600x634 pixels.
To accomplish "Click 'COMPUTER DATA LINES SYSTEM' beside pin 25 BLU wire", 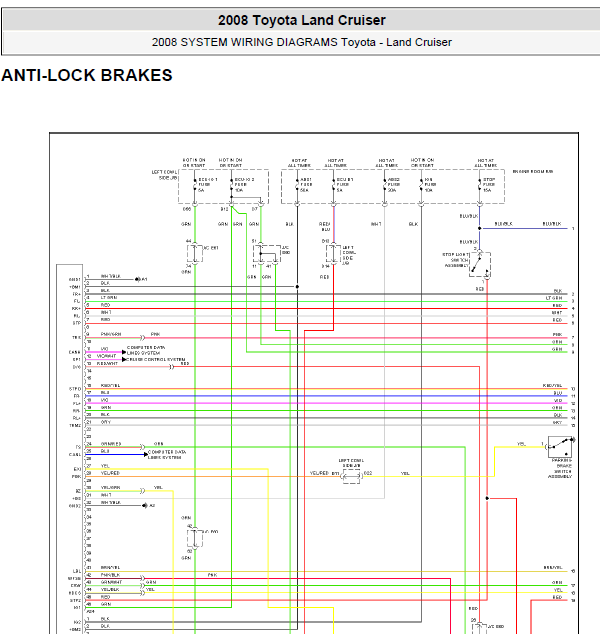I will click(167, 454).
